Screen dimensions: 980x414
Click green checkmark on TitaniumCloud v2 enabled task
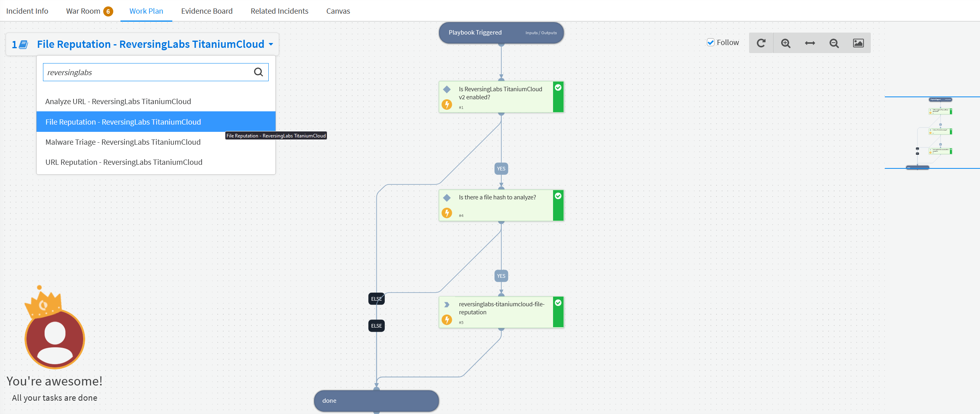558,88
